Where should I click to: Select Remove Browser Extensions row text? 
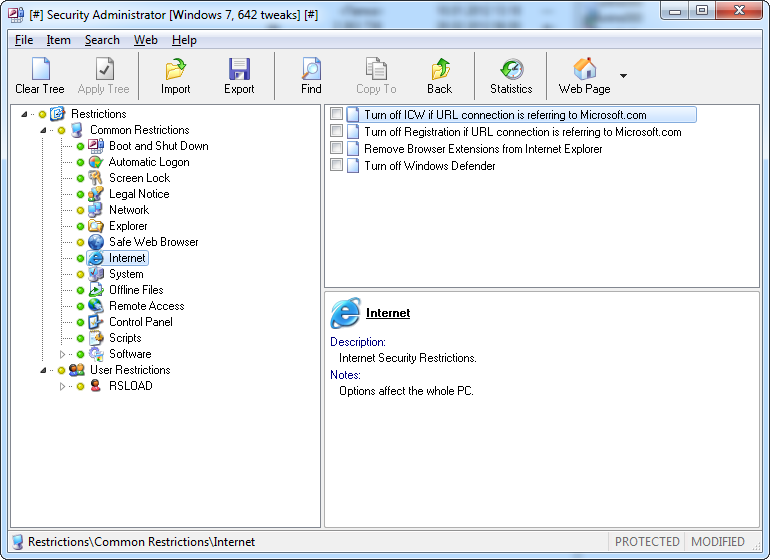(483, 149)
